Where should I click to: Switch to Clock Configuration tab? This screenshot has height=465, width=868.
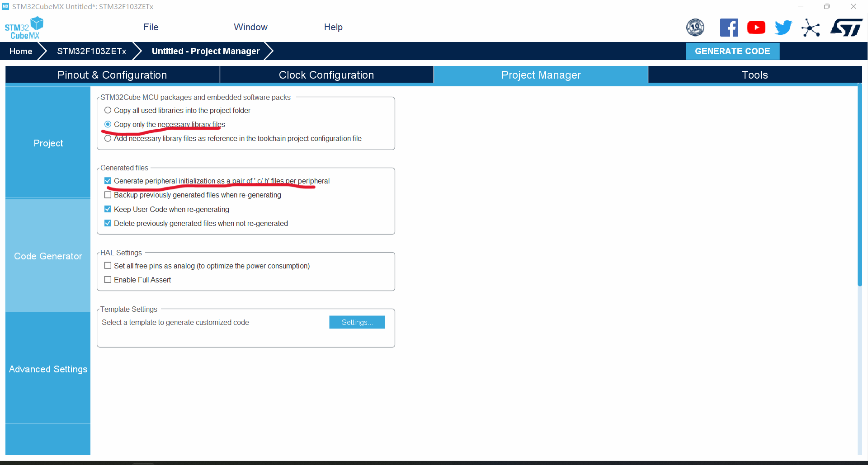326,75
